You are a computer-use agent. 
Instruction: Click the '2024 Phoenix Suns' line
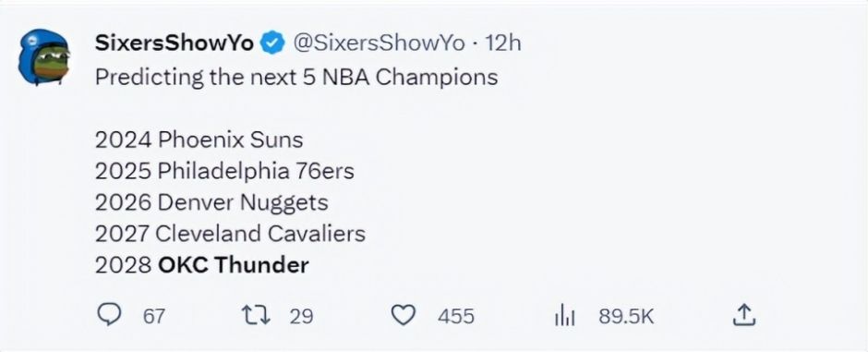pos(199,140)
